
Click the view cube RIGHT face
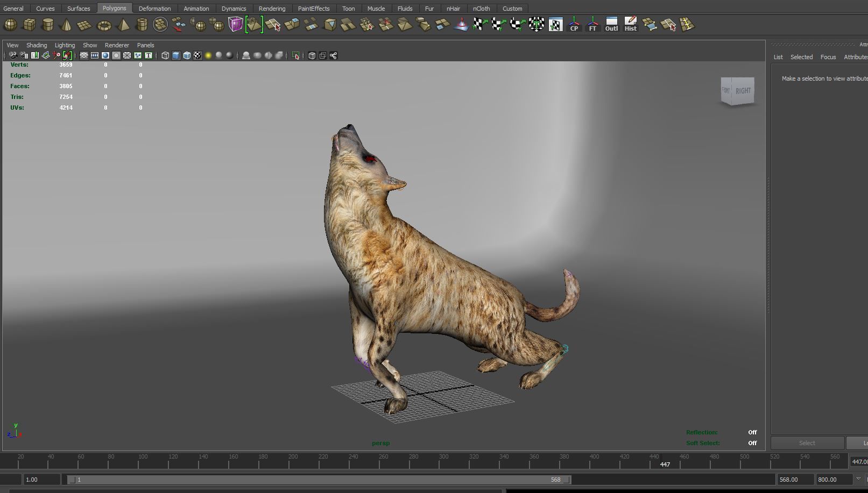743,91
